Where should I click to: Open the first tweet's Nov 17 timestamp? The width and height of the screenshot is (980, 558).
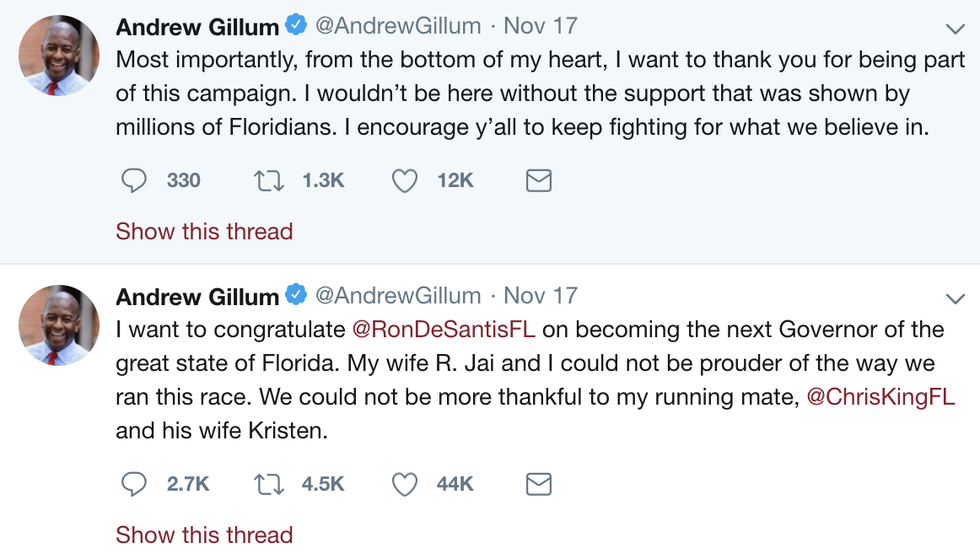[x=540, y=26]
